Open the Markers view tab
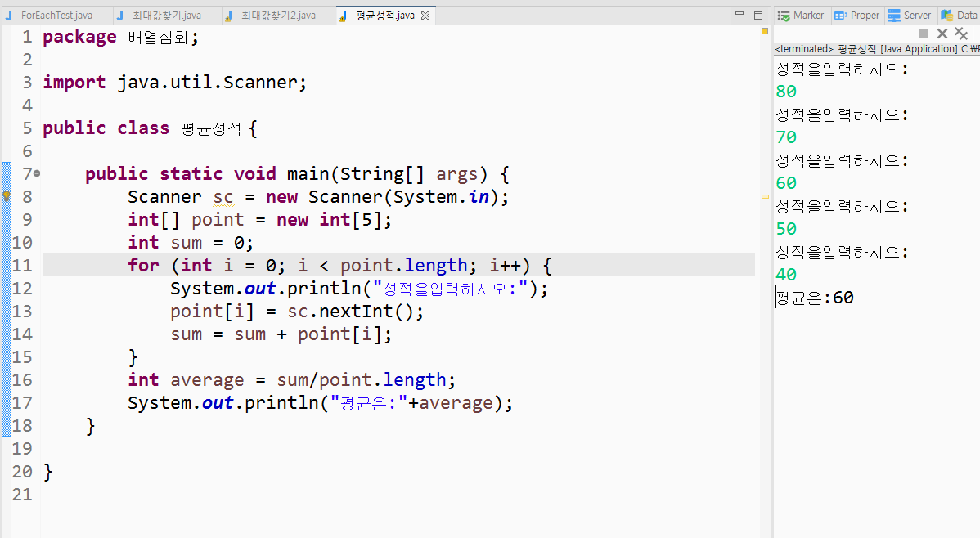The image size is (980, 538). 802,16
